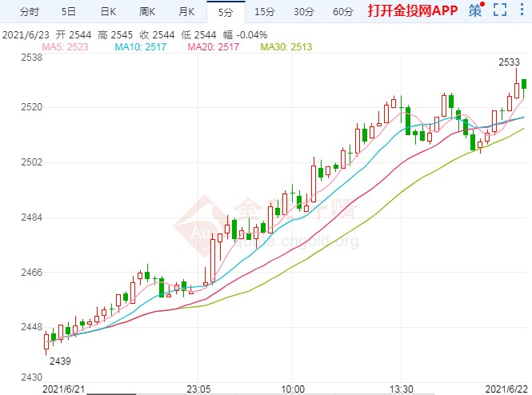
Task: Select the 5日 chart tab
Action: [x=68, y=12]
